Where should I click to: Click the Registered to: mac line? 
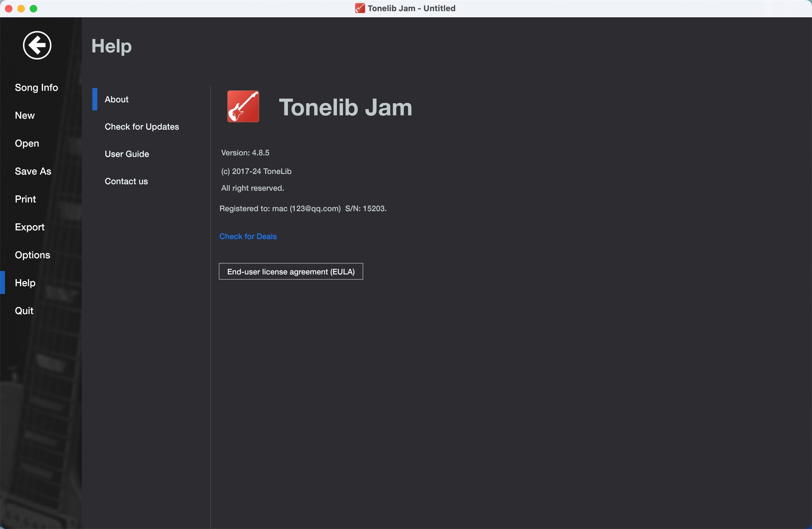[x=303, y=209]
